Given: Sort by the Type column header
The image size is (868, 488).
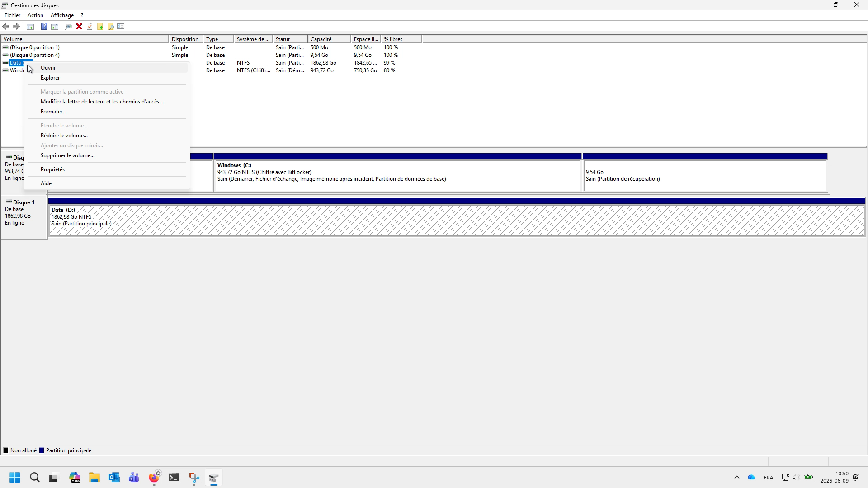Looking at the screenshot, I should pyautogui.click(x=218, y=39).
